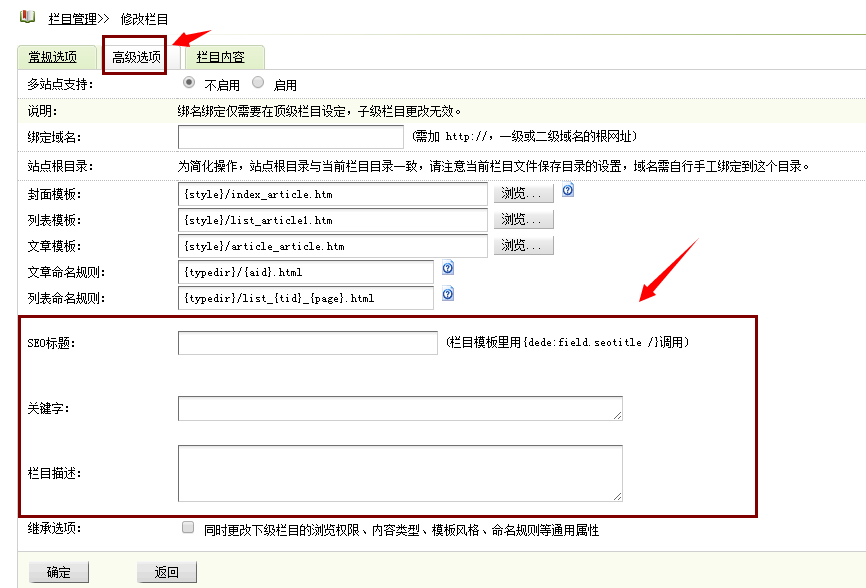Viewport: 866px width, 588px height.
Task: Click inside the 关键字 text area
Action: 400,408
